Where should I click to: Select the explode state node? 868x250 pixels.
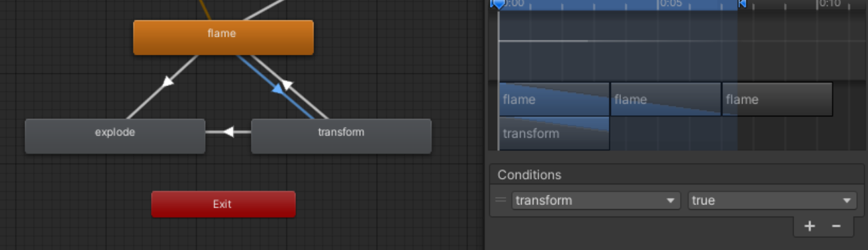pyautogui.click(x=115, y=136)
